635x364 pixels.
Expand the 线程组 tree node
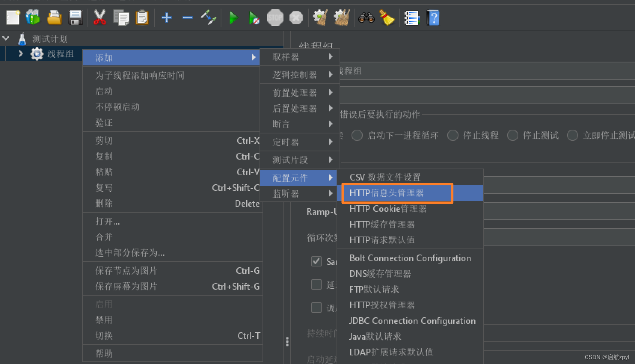21,54
